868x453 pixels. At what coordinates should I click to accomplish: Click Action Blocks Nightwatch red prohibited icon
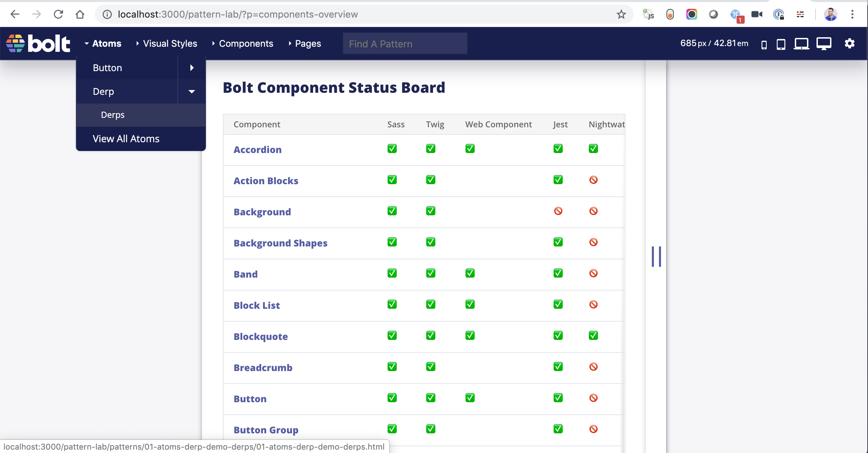click(593, 180)
